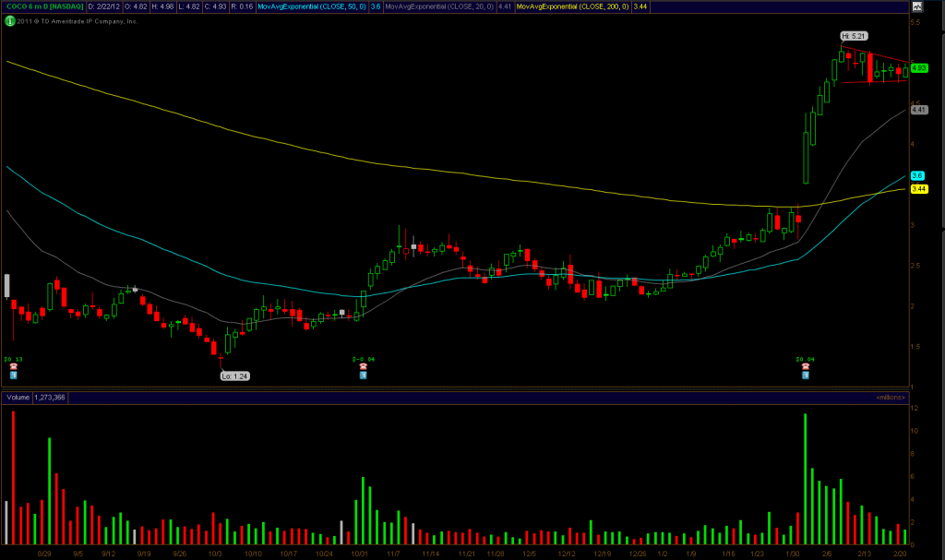The height and width of the screenshot is (560, 945).
Task: Click the blue earnings icon under the $0.13 phone
Action: [13, 375]
